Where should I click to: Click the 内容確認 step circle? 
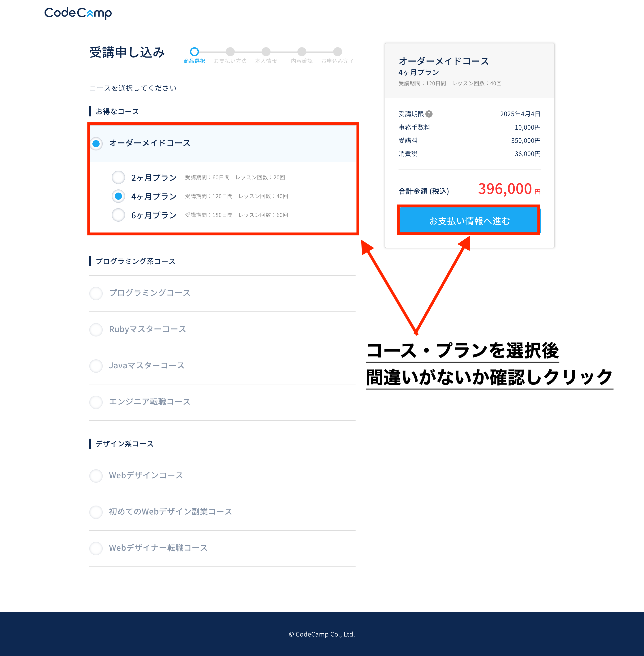point(302,52)
